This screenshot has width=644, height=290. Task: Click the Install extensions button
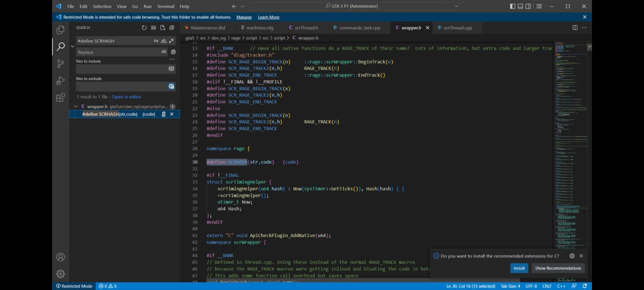click(519, 268)
